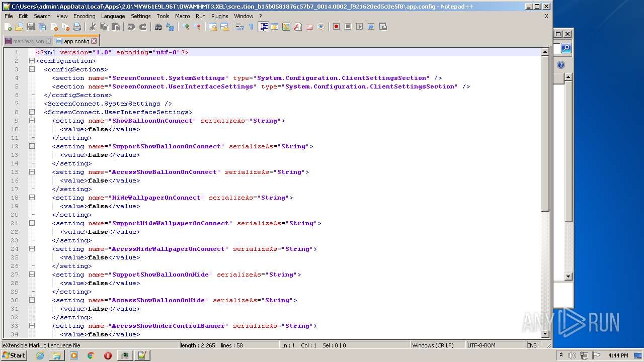This screenshot has width=644, height=362.
Task: Close the app.config tab
Action: click(x=94, y=41)
